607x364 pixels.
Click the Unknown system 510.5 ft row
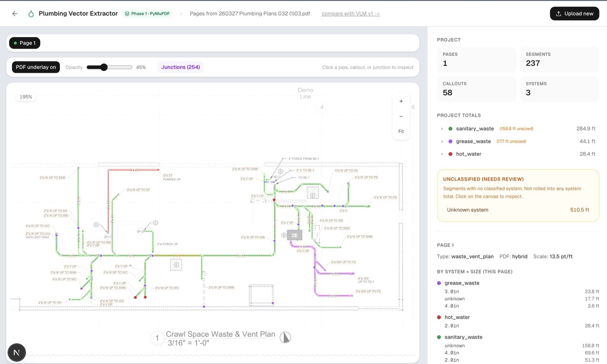point(518,210)
